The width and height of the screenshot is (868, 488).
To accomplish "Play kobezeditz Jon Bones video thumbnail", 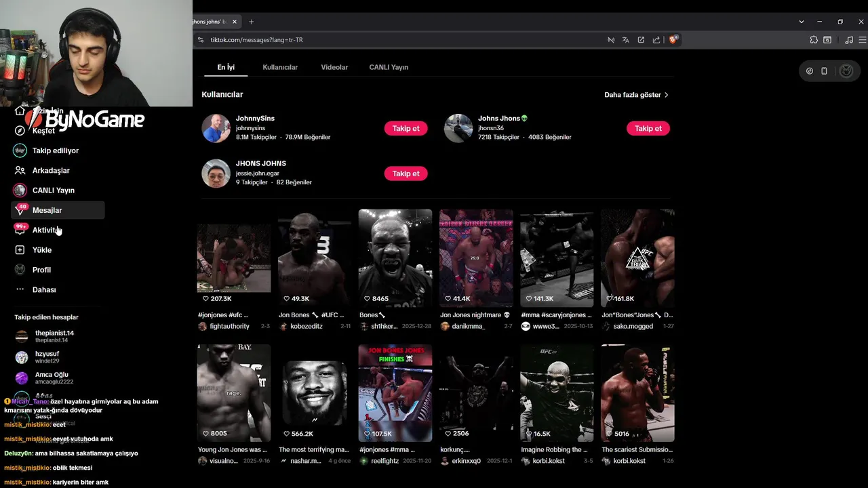I will point(315,258).
